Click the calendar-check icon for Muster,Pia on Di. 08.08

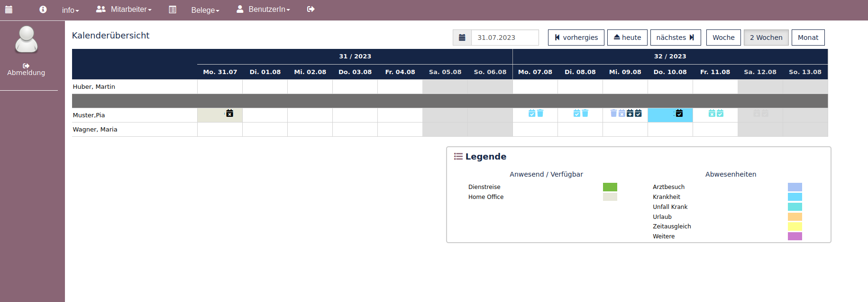pos(577,113)
